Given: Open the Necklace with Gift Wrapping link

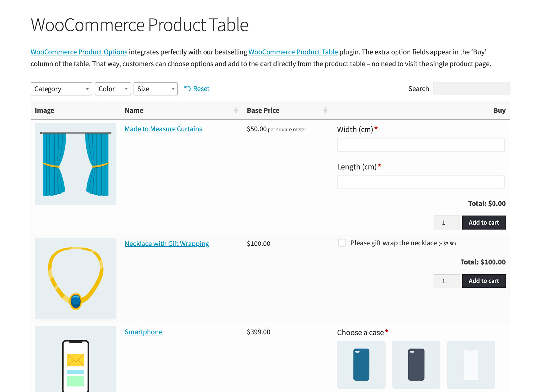Looking at the screenshot, I should click(167, 244).
